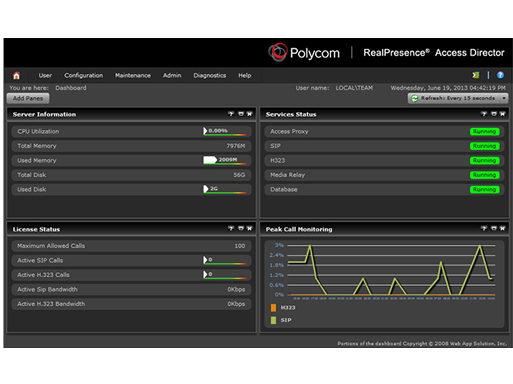Screen dimensions: 513x384
Task: Maximize the Server Information pane
Action: coord(241,114)
